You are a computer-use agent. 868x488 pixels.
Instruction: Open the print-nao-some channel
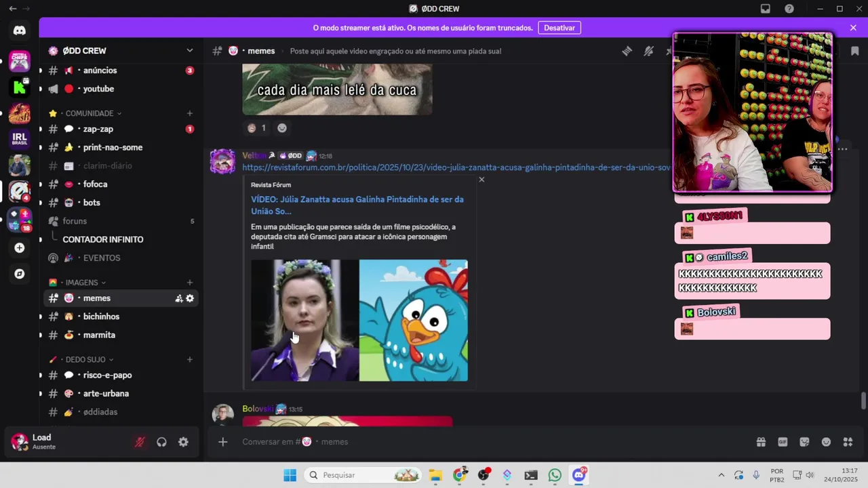point(121,147)
